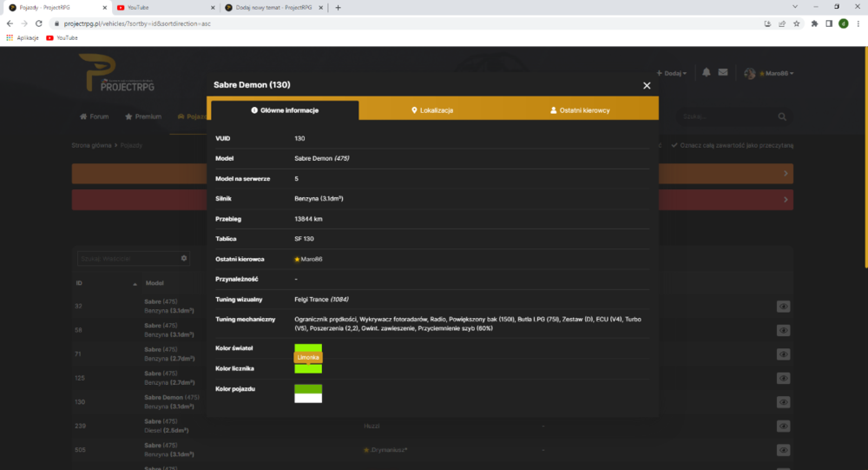This screenshot has height=470, width=868.
Task: Click the Szukaj search field in the header
Action: tap(727, 116)
